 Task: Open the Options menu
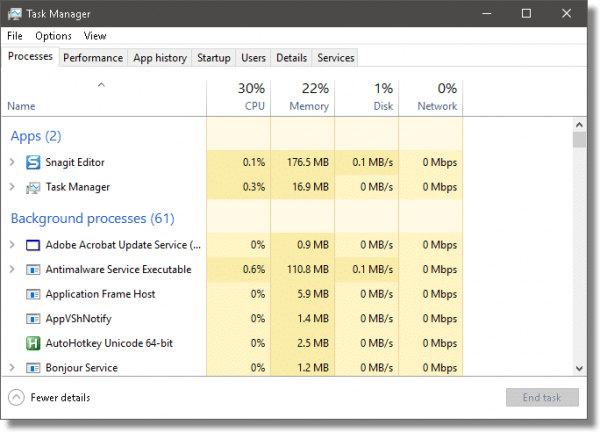pos(53,36)
